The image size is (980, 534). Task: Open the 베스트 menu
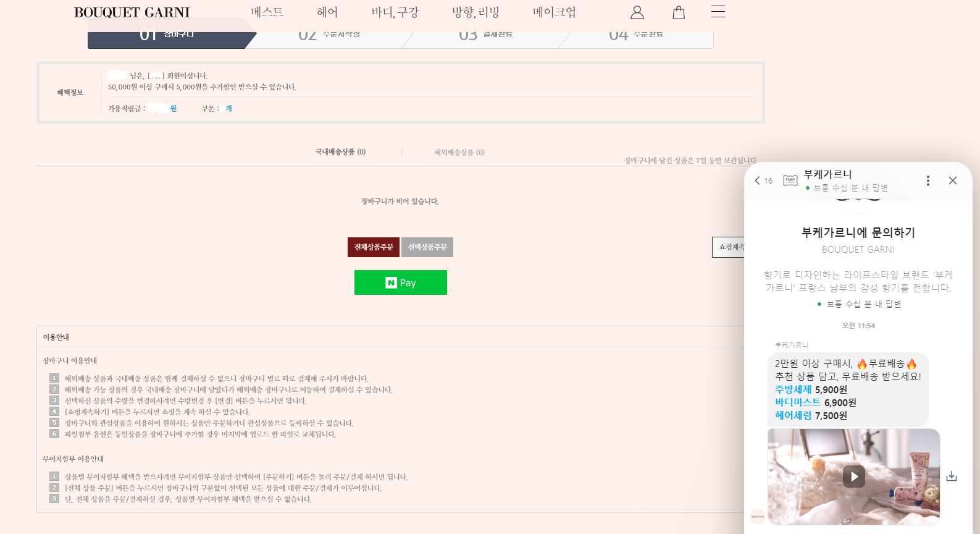coord(267,12)
